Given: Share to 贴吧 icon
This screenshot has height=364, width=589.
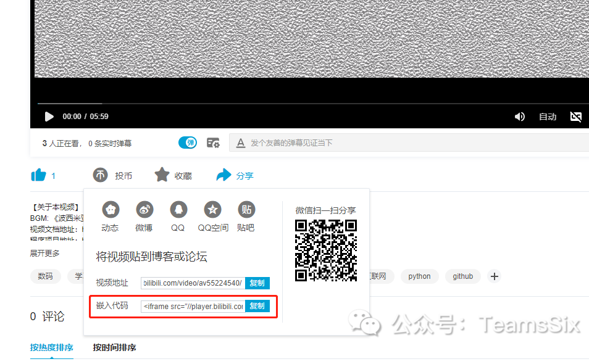Looking at the screenshot, I should [246, 209].
